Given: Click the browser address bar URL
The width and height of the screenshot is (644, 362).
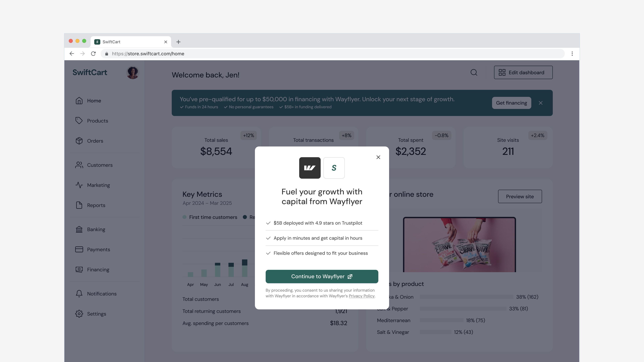Looking at the screenshot, I should [148, 54].
